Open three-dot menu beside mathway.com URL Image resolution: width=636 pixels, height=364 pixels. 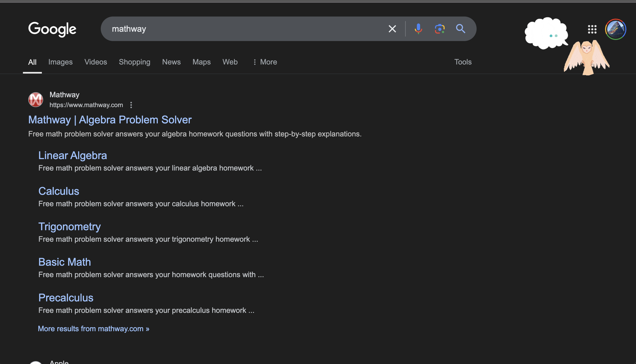[131, 105]
